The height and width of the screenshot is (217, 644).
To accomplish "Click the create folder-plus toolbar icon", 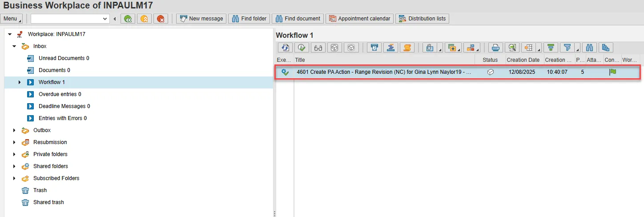I will pos(452,48).
